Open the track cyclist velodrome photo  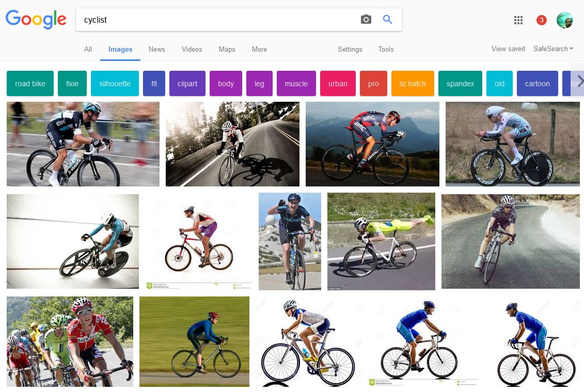[73, 241]
